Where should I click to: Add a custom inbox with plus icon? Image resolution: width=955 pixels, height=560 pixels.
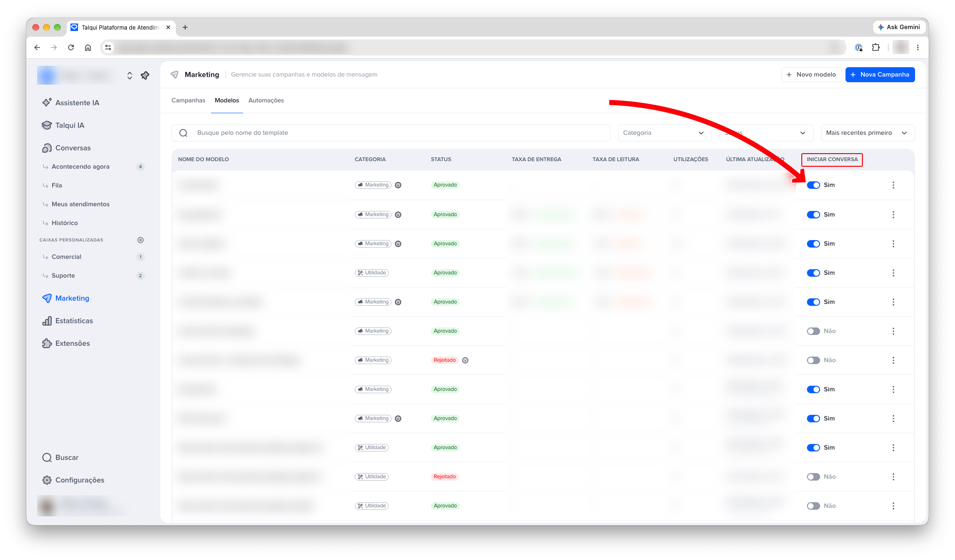(140, 240)
